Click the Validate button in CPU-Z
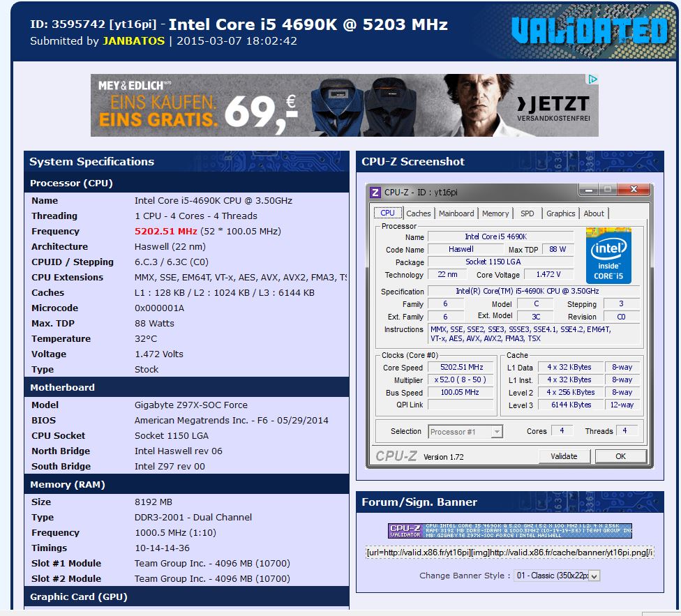This screenshot has width=681, height=616. (x=564, y=456)
